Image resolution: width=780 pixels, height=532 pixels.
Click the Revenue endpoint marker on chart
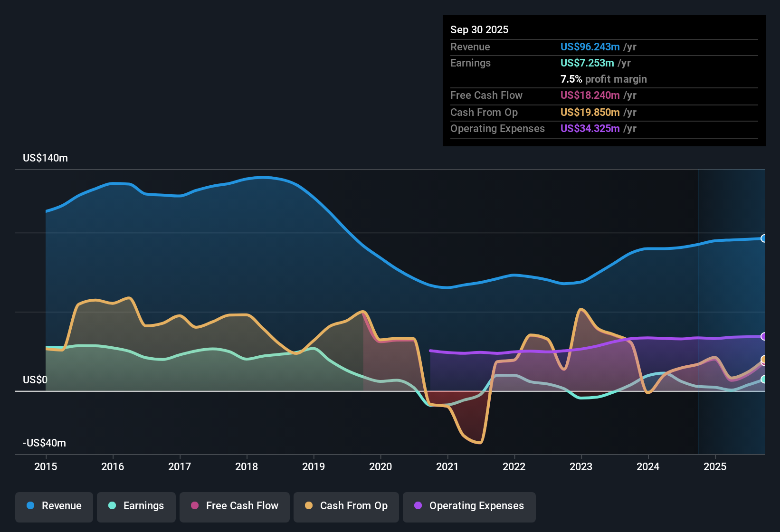pyautogui.click(x=763, y=238)
